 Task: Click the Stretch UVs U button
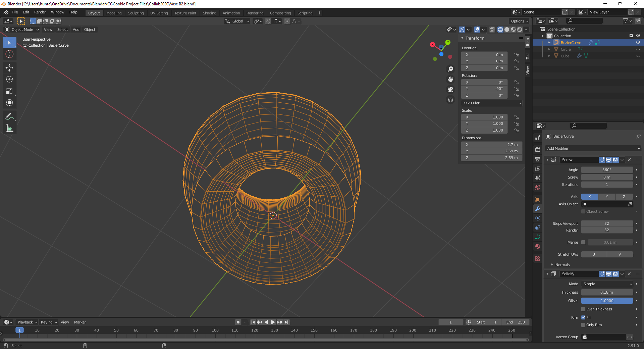click(594, 254)
